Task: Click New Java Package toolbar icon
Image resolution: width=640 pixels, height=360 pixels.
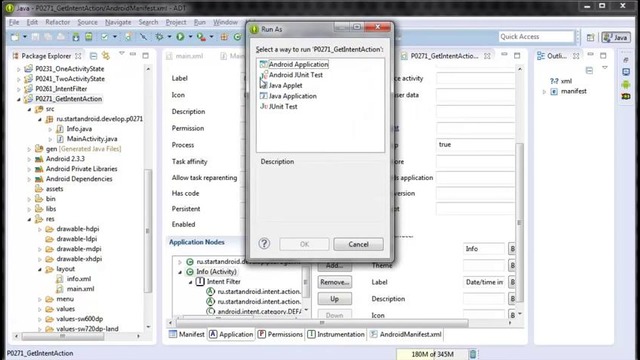Action: (224, 37)
